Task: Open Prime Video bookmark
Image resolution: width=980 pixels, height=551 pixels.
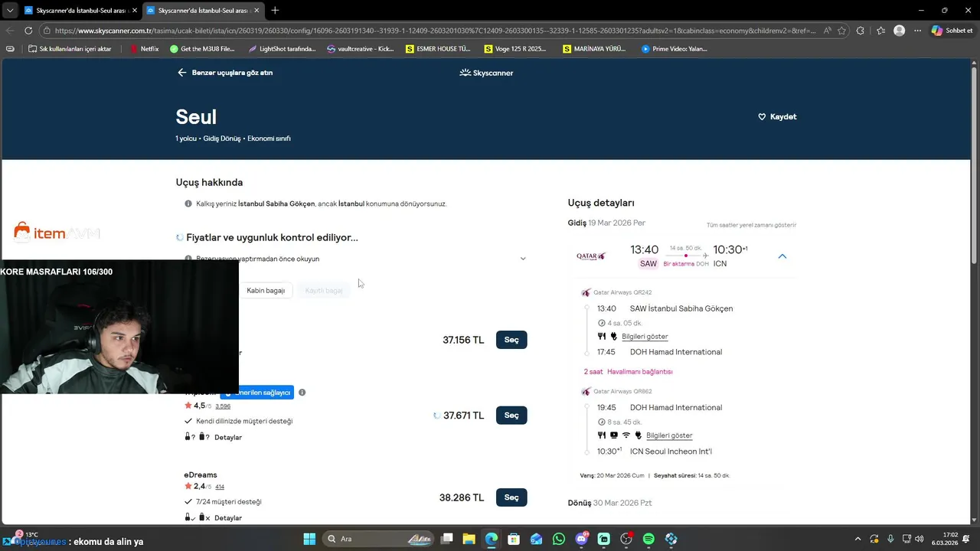Action: [675, 49]
